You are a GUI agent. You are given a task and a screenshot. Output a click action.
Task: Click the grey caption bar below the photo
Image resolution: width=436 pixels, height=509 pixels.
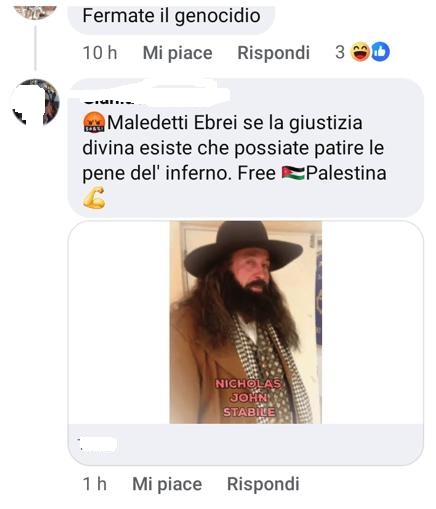[x=246, y=444]
